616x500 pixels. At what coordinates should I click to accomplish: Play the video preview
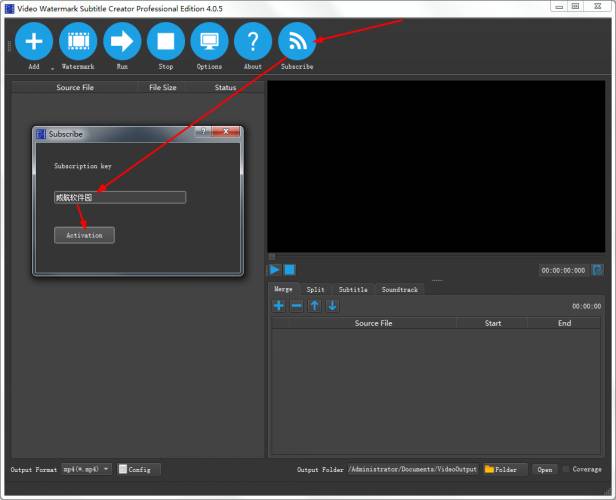click(x=274, y=270)
